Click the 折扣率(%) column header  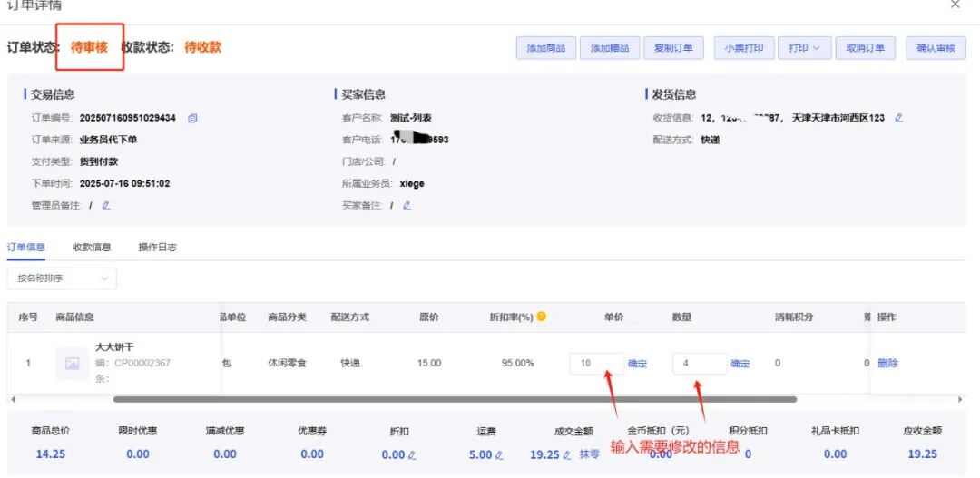[511, 317]
